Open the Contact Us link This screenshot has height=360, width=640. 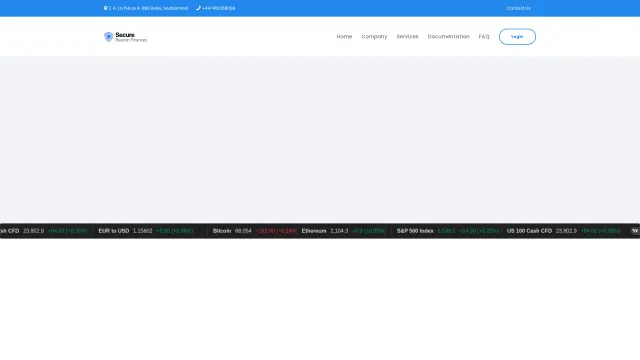[x=518, y=8]
